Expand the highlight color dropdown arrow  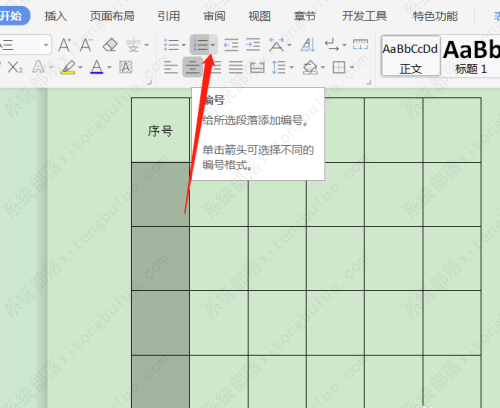[80, 67]
